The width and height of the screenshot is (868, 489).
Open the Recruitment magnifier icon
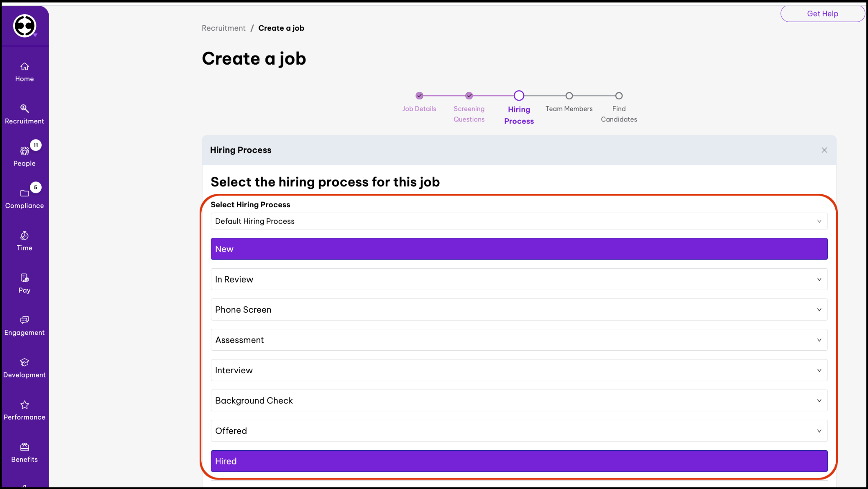(25, 109)
